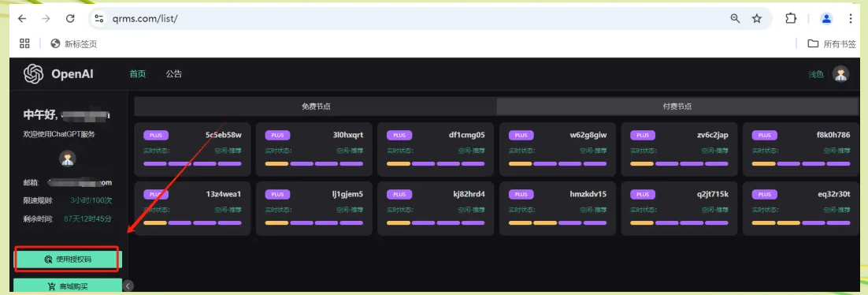868x295 pixels.
Task: Toggle the 浅色 light theme switch
Action: click(x=816, y=74)
